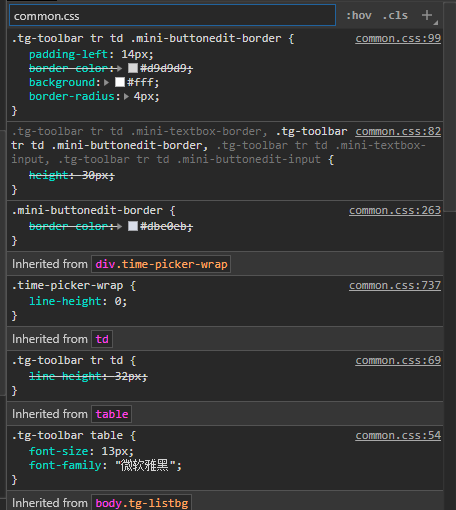
Task: Open the common.css:737 source link
Action: pyautogui.click(x=395, y=285)
